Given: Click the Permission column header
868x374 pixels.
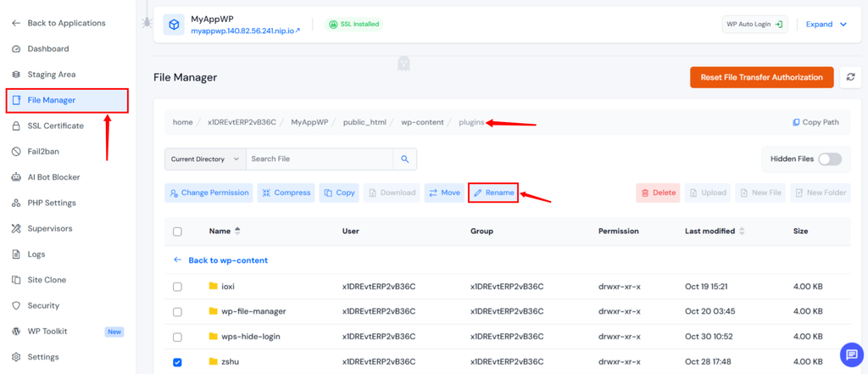Looking at the screenshot, I should click(618, 231).
